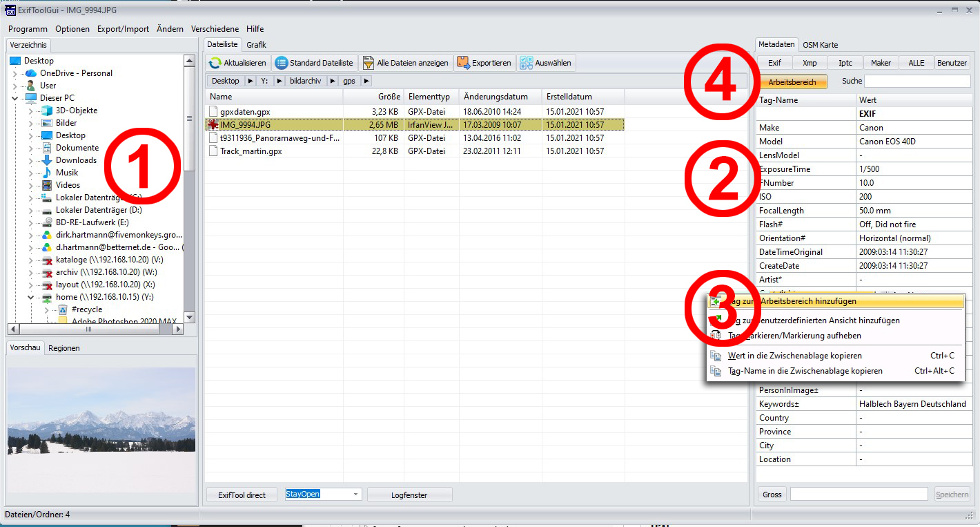Open the Programm menu
Viewport: 980px width, 527px height.
(x=28, y=29)
